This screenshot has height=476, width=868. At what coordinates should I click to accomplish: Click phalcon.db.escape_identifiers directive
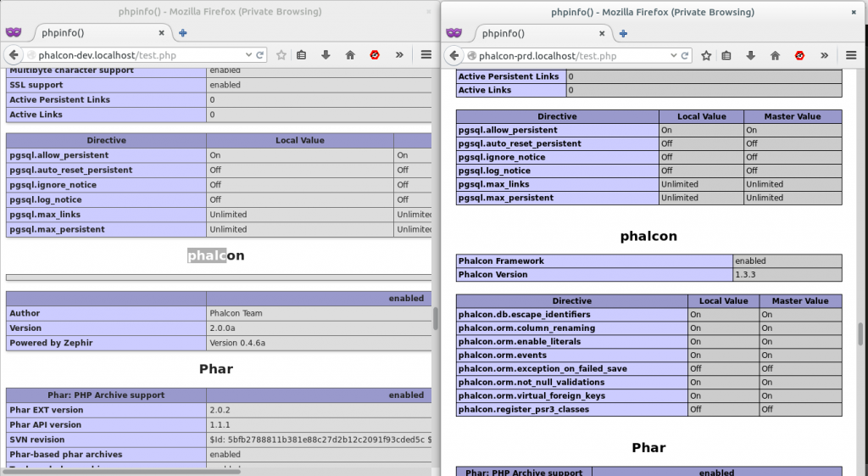coord(524,315)
